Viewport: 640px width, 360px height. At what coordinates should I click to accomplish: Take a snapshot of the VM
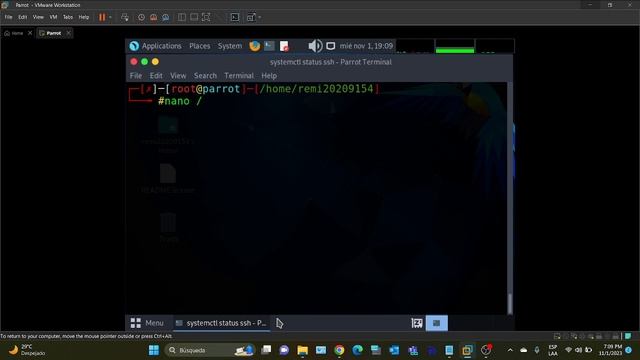click(x=141, y=17)
